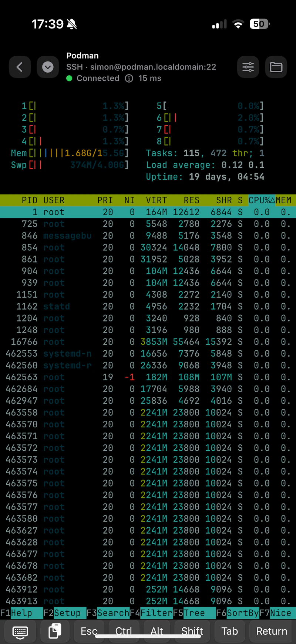Tap the Wi-Fi status icon
The image size is (296, 644).
point(238,24)
